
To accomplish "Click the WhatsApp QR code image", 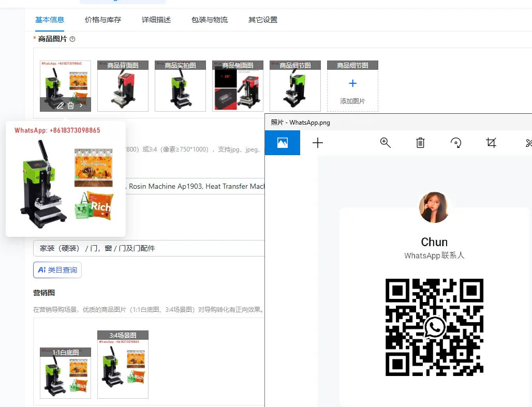I will (x=434, y=327).
